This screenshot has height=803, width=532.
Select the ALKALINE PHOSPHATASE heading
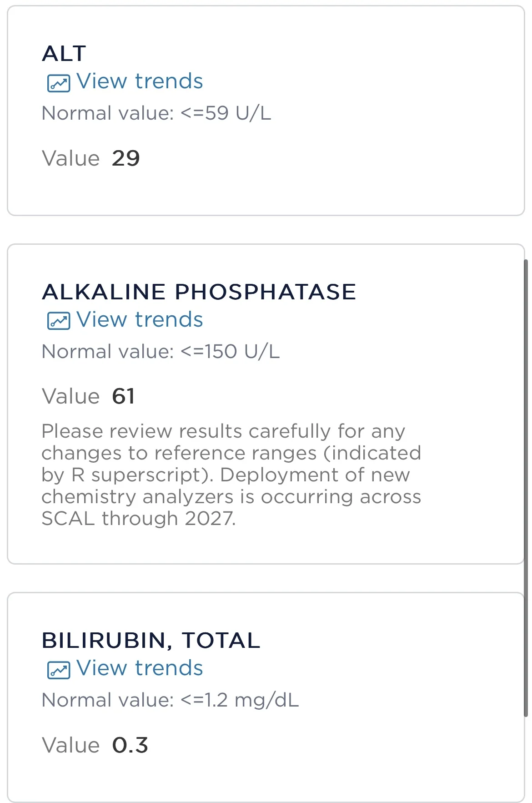[199, 292]
